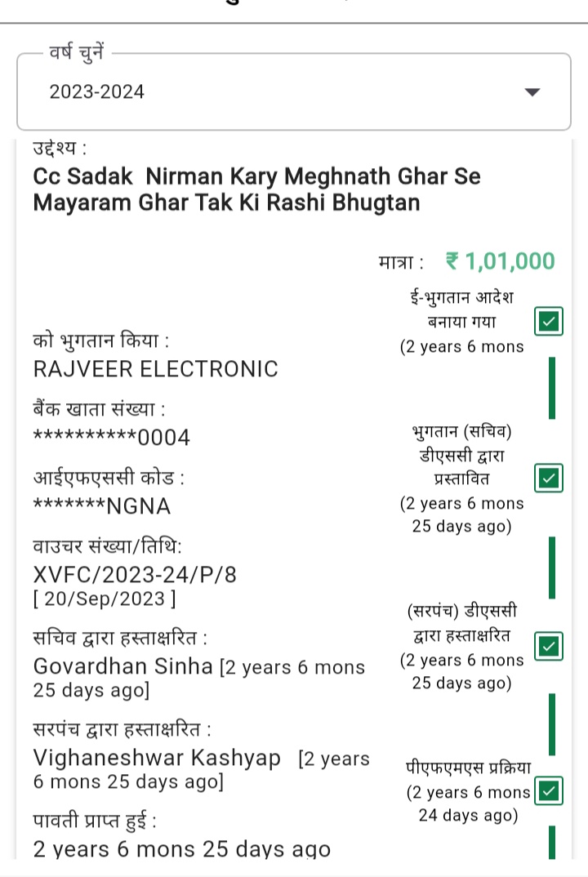Toggle the भुगतान (सचिव) डीएससी प्रस्तावित checkbox
The width and height of the screenshot is (588, 877).
click(549, 478)
